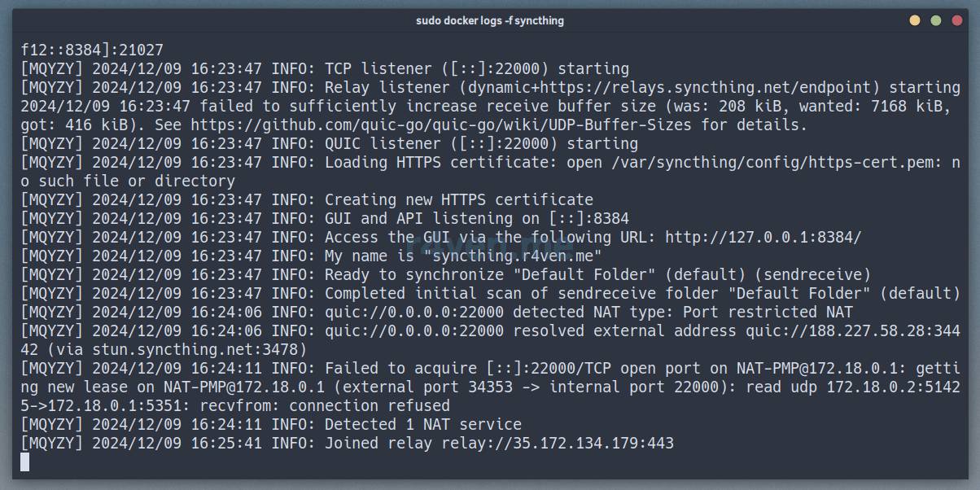This screenshot has width=980, height=490.
Task: Click the 'Creating new HTTPS certificate' log line
Action: 458,199
